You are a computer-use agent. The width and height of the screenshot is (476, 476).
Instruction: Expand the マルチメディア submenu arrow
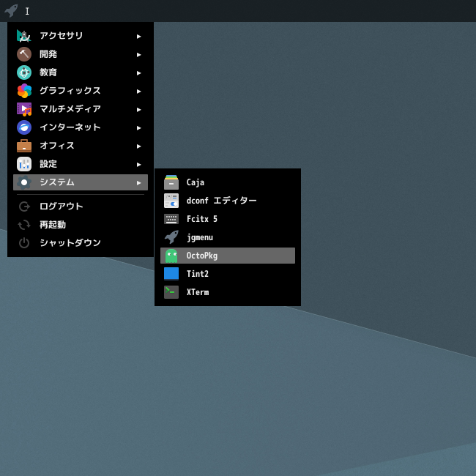pos(138,109)
